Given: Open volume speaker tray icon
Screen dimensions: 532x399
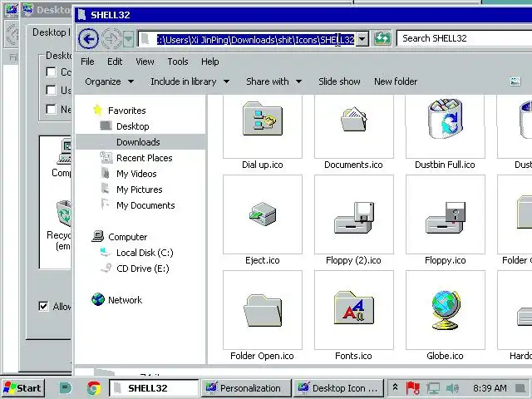Looking at the screenshot, I should (452, 388).
